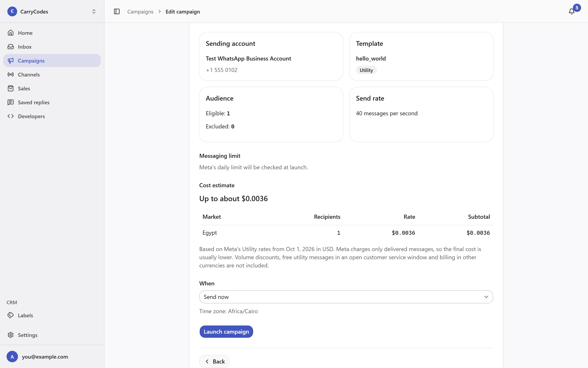Open the Saved replies message icon
Viewport: 588px width, 368px height.
pos(10,102)
